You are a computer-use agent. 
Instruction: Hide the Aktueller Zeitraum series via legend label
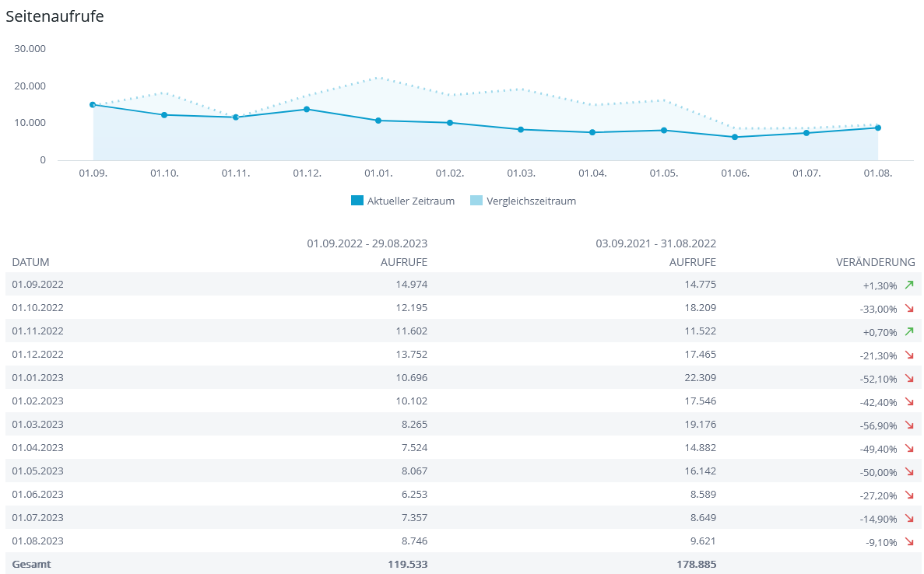coord(410,201)
